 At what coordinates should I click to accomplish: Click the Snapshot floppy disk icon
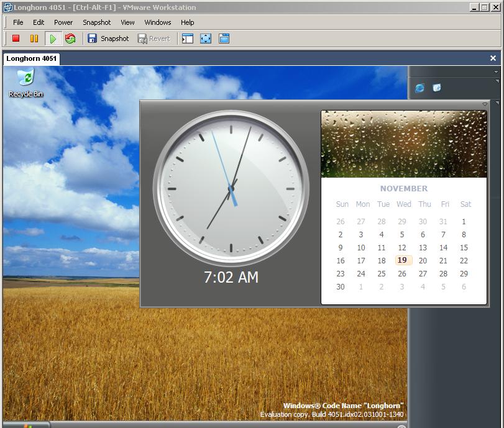tap(92, 39)
